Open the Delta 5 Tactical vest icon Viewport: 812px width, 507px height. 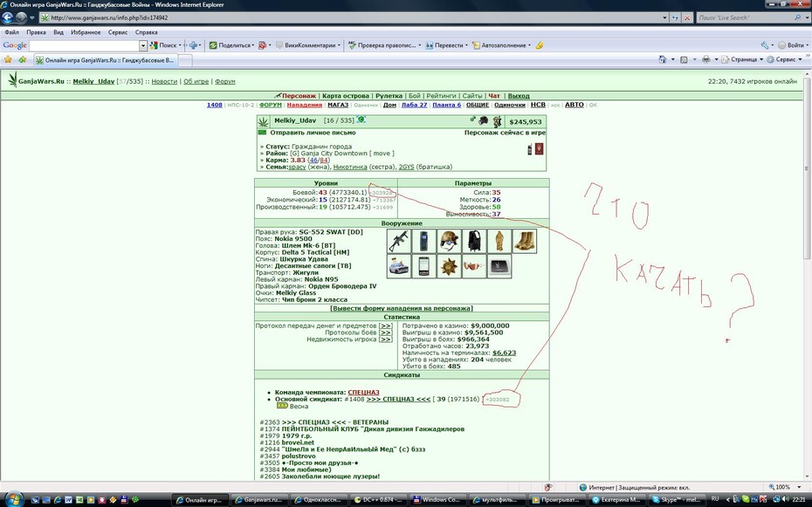point(474,241)
